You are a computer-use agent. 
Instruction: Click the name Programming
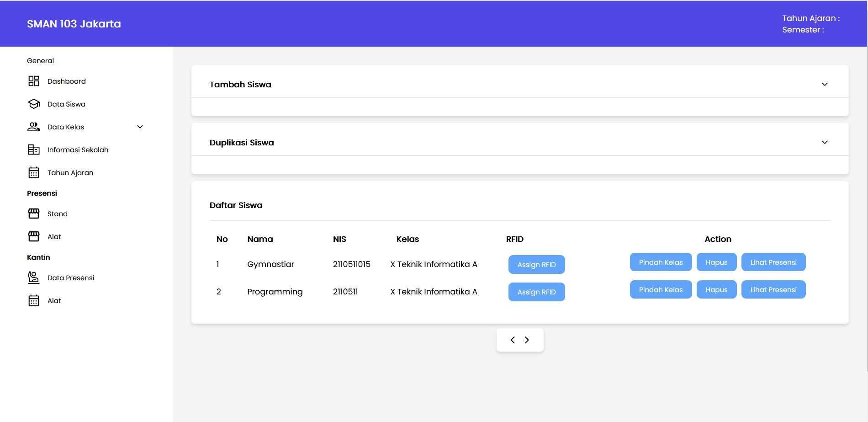click(275, 292)
